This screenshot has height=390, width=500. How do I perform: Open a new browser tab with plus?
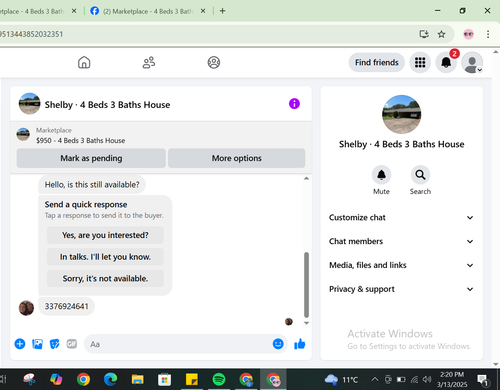[x=222, y=11]
